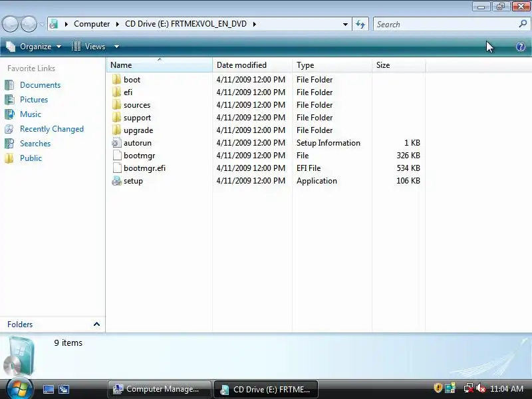
Task: Click the Back navigation button
Action: click(10, 24)
